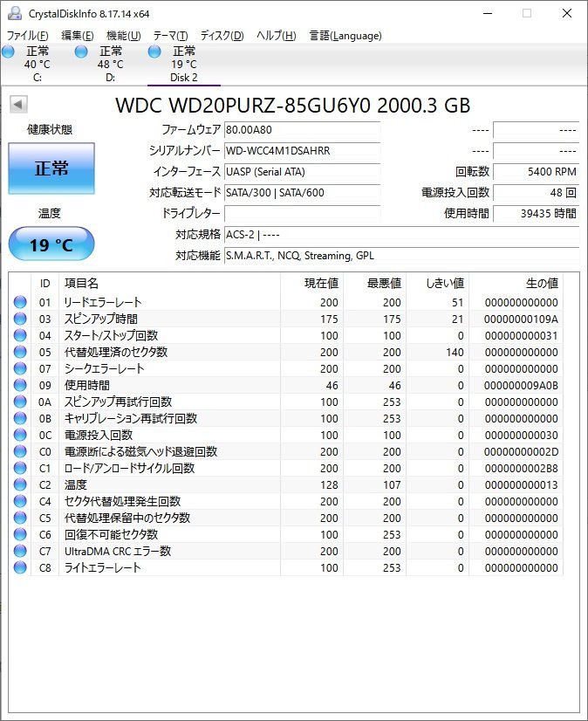Image resolution: width=588 pixels, height=721 pixels.
Task: Select the リードエラーレート attribute name
Action: 103,302
